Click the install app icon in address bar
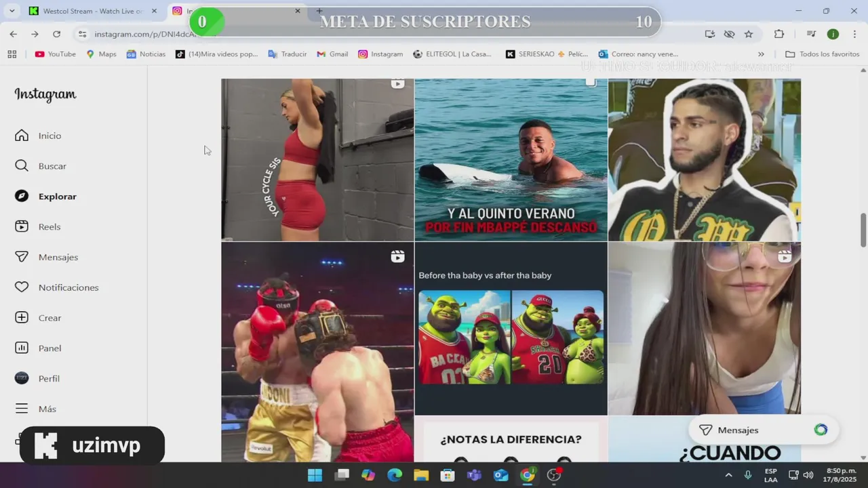The width and height of the screenshot is (868, 488). [709, 34]
